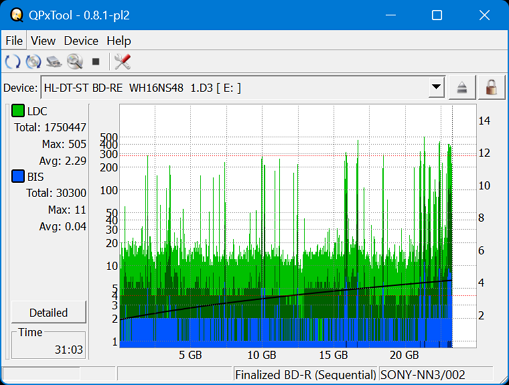The width and height of the screenshot is (509, 385).
Task: Click the elapsed time 31:03
Action: pyautogui.click(x=69, y=350)
